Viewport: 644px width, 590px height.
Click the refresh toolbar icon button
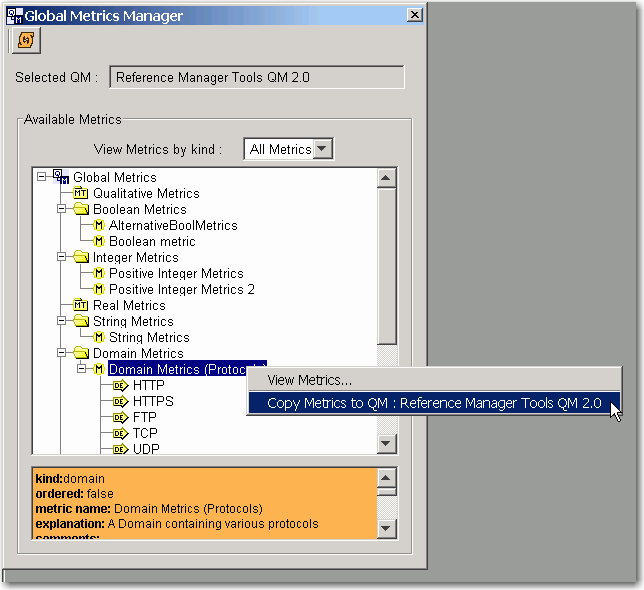pos(26,40)
